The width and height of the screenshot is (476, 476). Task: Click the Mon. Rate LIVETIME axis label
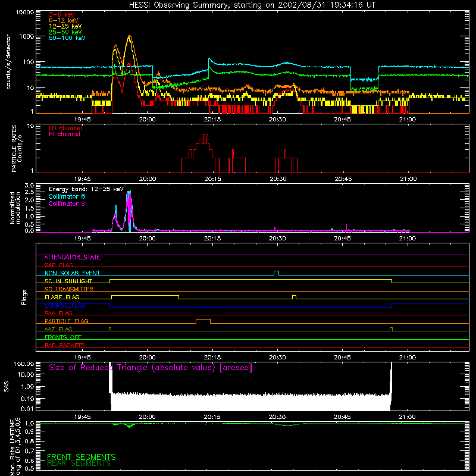pos(14,446)
